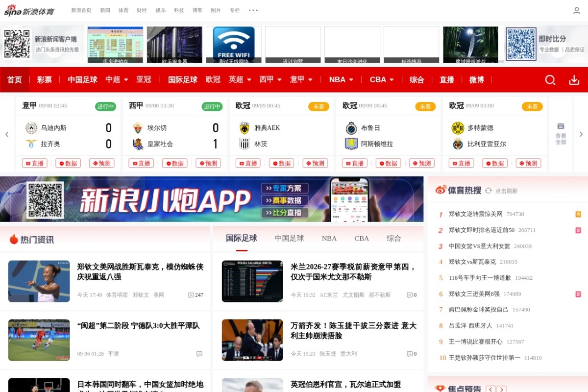The width and height of the screenshot is (588, 392).
Task: Switch to the 综合 news tab
Action: click(x=394, y=239)
